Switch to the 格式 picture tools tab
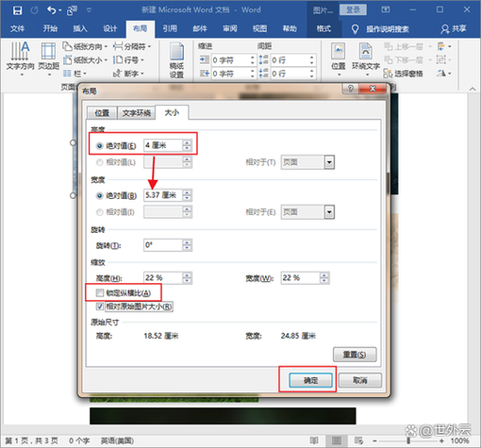Screen dimensions: 481x448 click(323, 29)
